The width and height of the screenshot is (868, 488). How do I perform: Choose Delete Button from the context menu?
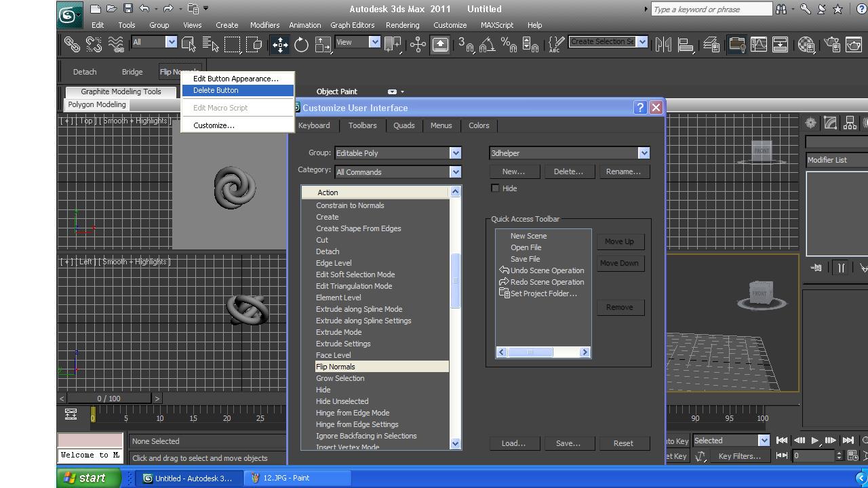tap(216, 90)
